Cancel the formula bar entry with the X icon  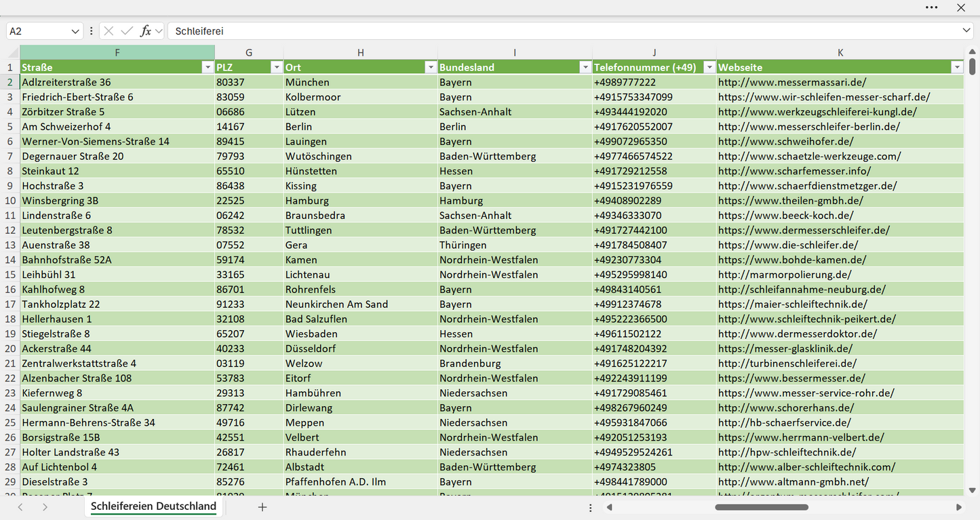[109, 31]
